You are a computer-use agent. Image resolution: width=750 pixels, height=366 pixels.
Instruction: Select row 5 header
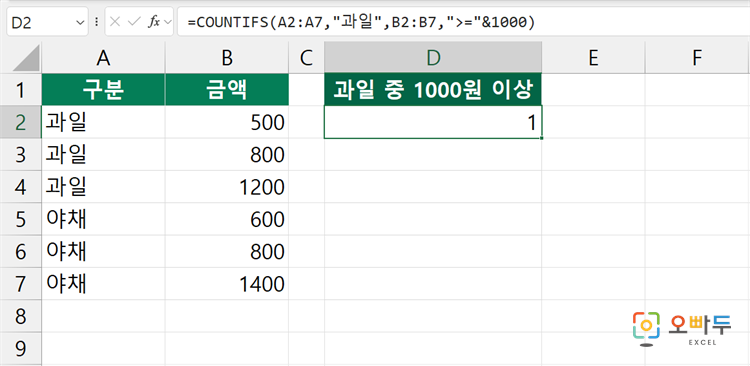pyautogui.click(x=21, y=219)
